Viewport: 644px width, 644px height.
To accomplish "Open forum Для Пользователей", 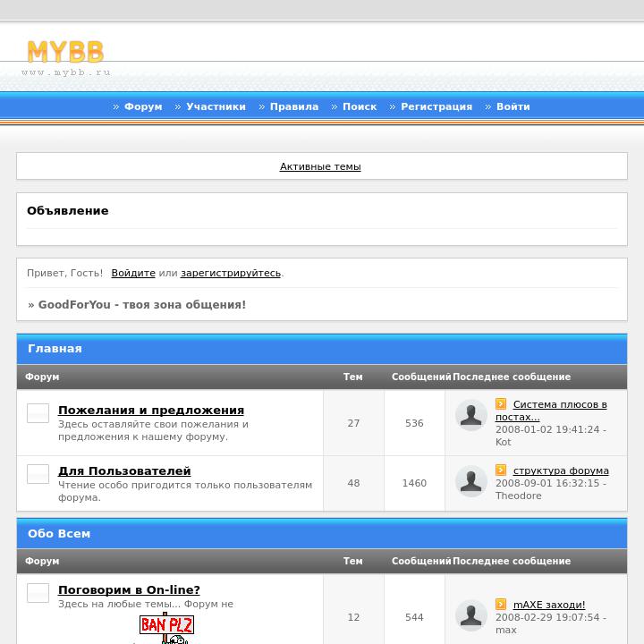I will click(124, 470).
